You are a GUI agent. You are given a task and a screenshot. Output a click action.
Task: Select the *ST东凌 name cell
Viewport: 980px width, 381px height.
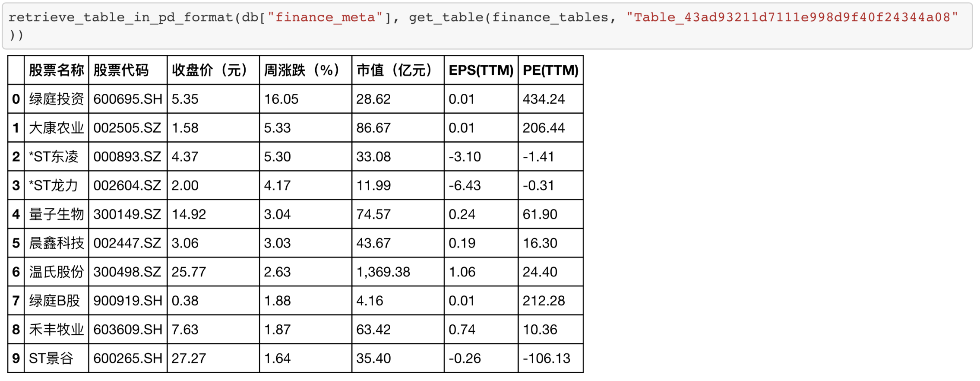coord(54,156)
